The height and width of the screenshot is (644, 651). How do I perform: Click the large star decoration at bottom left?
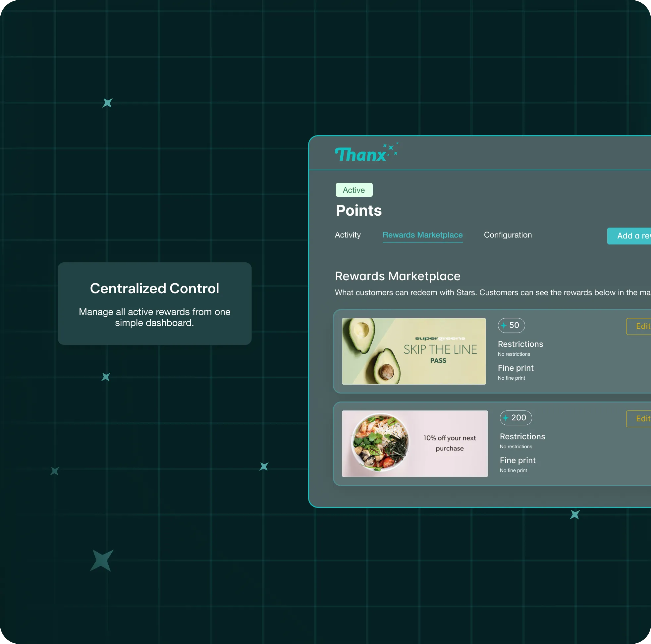tap(101, 561)
